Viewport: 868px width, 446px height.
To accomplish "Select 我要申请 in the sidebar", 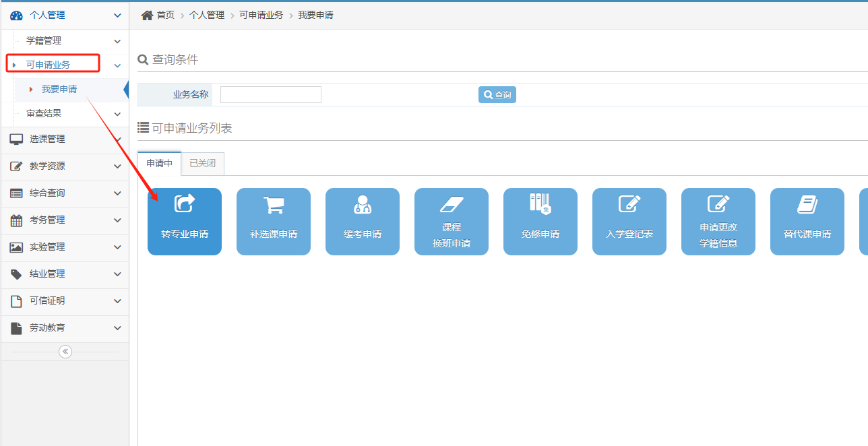I will [59, 90].
